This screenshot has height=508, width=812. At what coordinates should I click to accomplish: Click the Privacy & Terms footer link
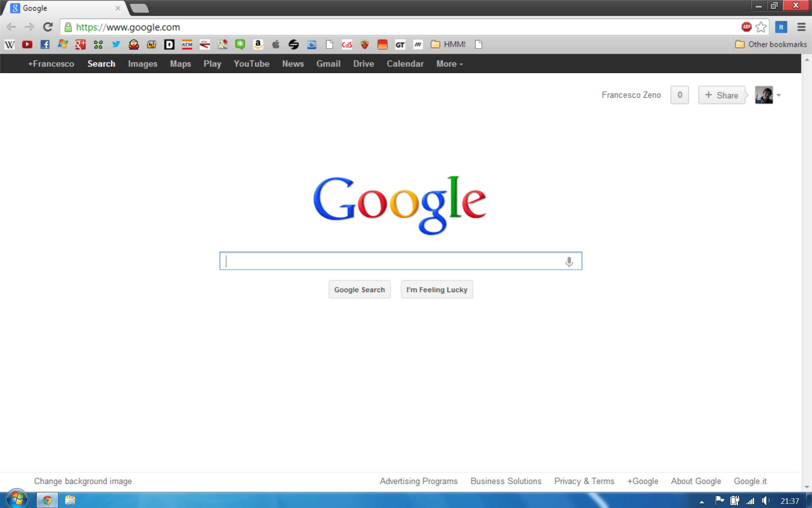[x=584, y=481]
